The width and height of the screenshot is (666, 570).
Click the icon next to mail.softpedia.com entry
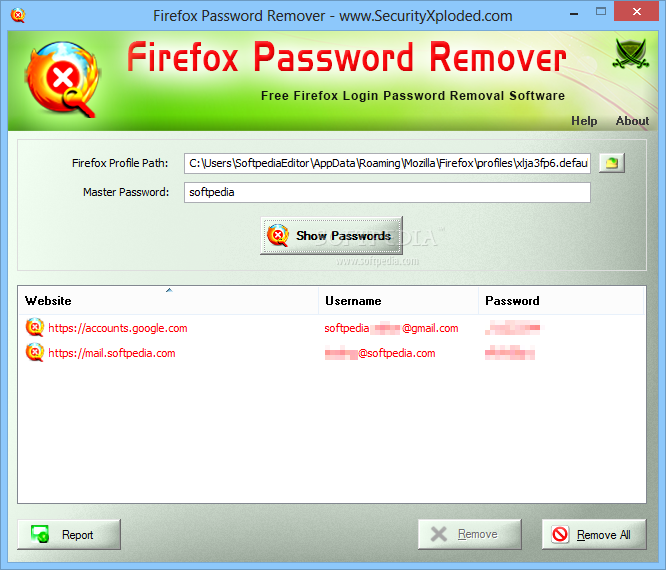[35, 353]
